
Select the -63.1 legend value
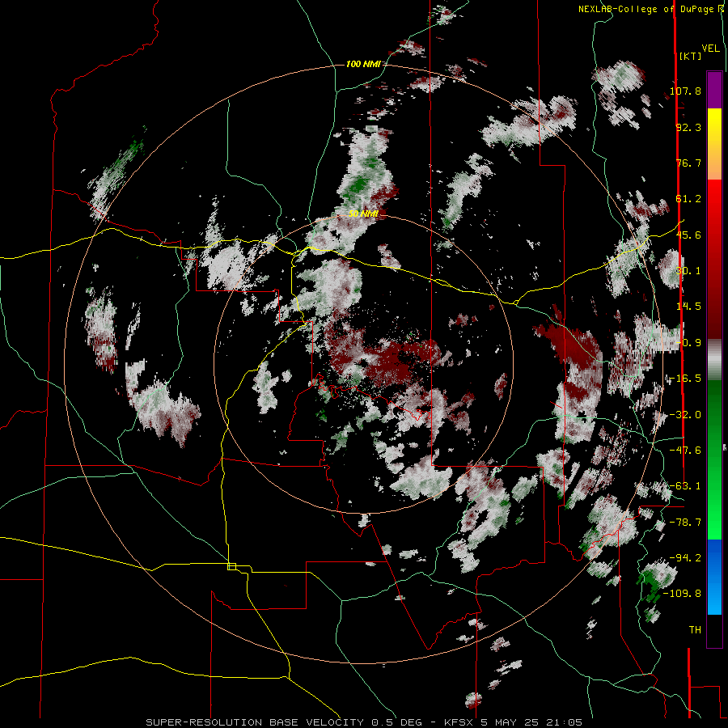click(685, 486)
